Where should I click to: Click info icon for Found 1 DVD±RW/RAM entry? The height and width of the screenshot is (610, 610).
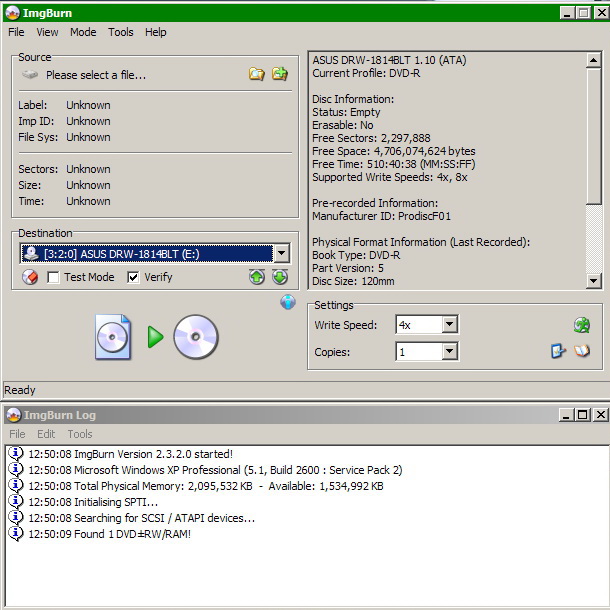pyautogui.click(x=16, y=534)
